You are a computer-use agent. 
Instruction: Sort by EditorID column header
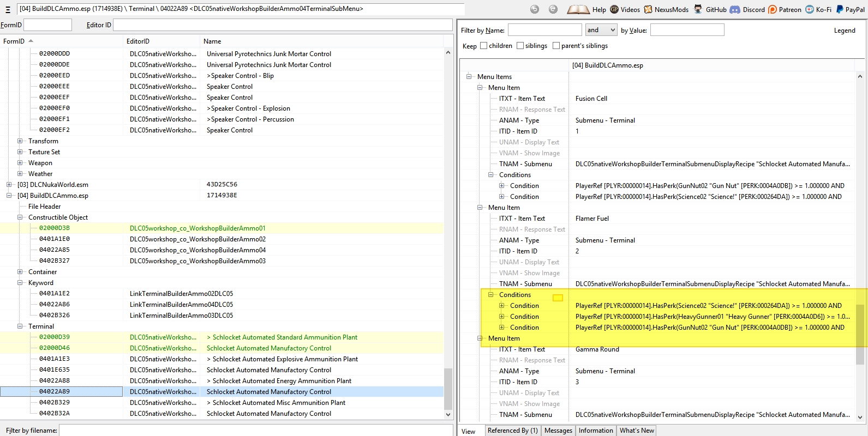(x=161, y=41)
